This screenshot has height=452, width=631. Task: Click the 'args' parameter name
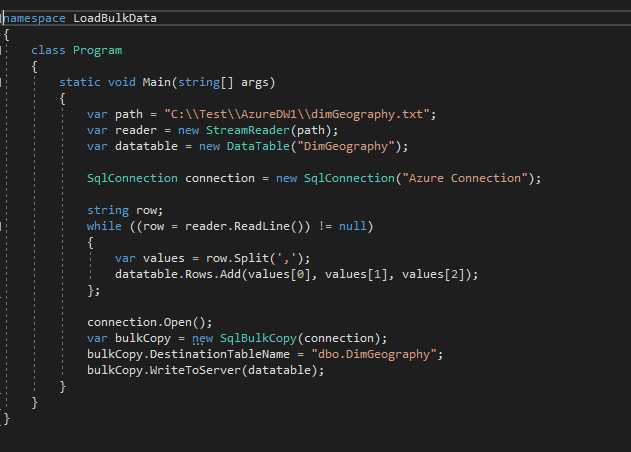(x=255, y=83)
